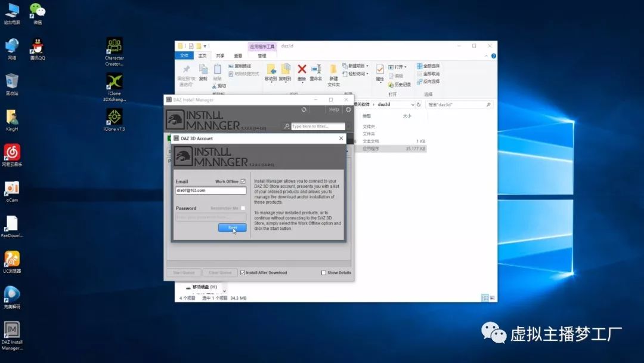Open the DAZ Install Manager desktop icon
The height and width of the screenshot is (363, 644).
(x=12, y=336)
